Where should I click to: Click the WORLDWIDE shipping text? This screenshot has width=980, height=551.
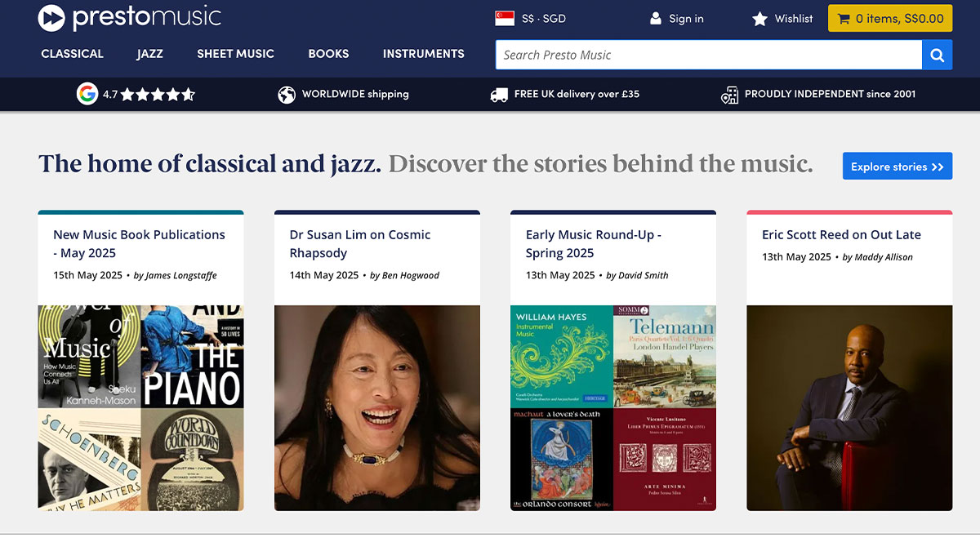point(355,95)
